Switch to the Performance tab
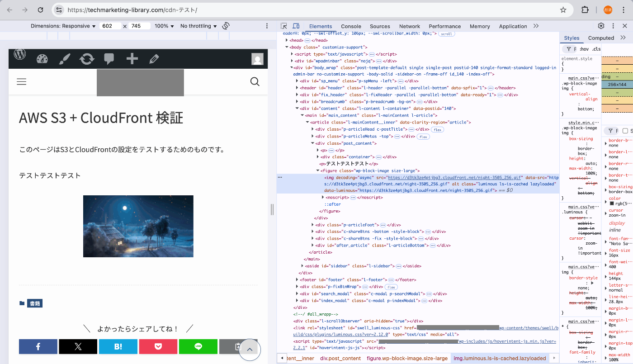The image size is (633, 364). pyautogui.click(x=445, y=26)
